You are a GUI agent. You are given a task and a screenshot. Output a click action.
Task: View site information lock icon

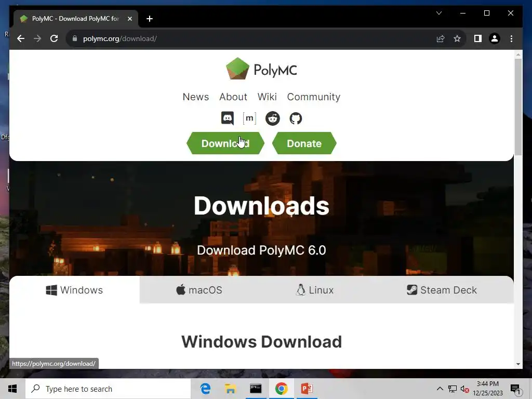(75, 38)
